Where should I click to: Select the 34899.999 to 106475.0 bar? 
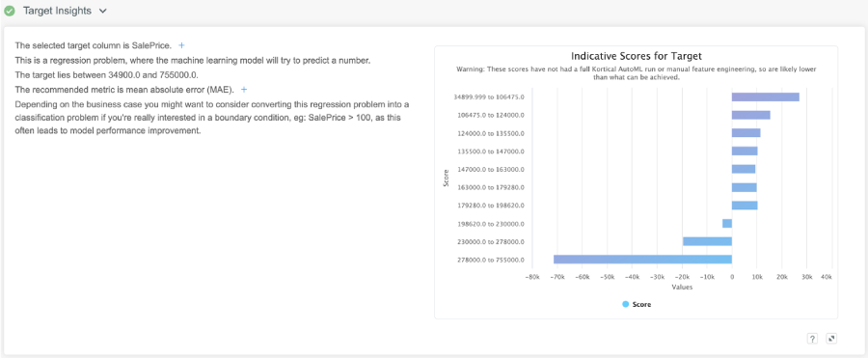766,97
